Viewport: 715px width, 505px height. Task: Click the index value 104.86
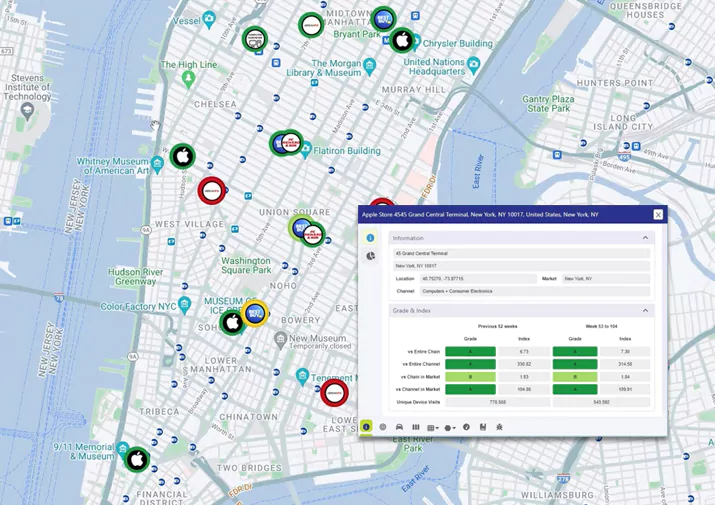524,390
